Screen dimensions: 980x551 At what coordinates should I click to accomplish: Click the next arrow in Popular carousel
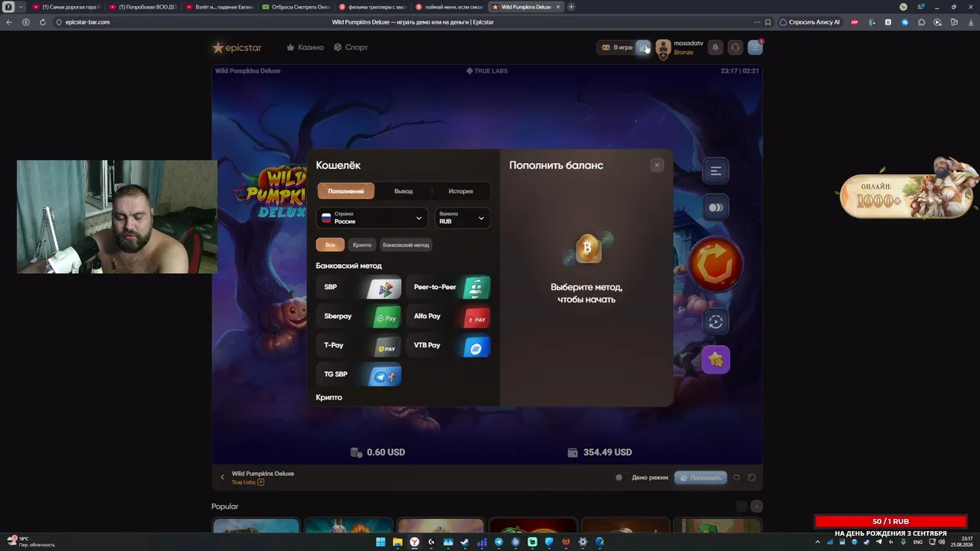click(x=756, y=506)
